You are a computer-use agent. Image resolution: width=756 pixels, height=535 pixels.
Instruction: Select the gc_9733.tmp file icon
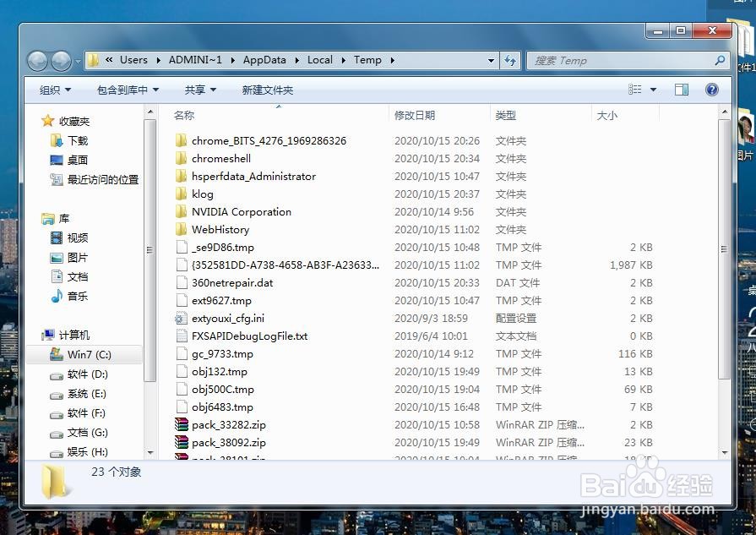point(182,353)
